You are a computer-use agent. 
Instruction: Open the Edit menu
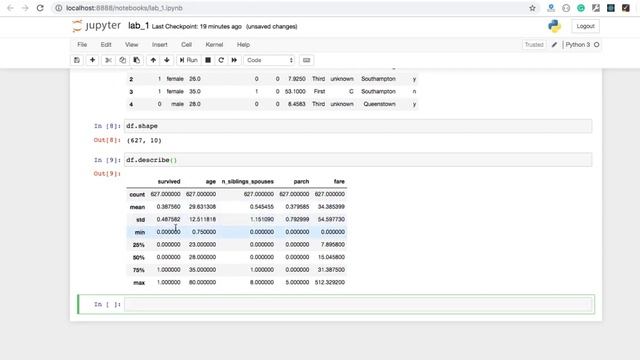tap(106, 44)
